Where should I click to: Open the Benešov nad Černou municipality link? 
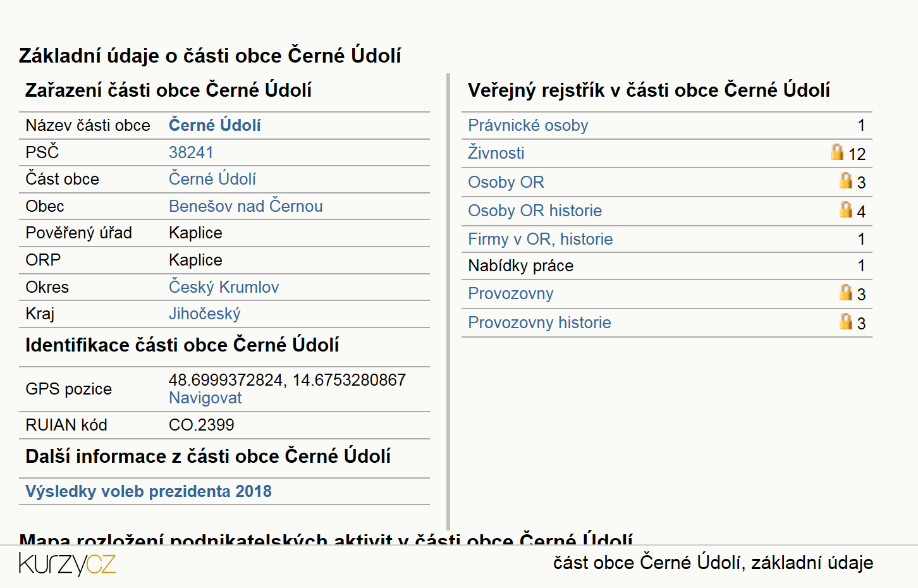245,206
